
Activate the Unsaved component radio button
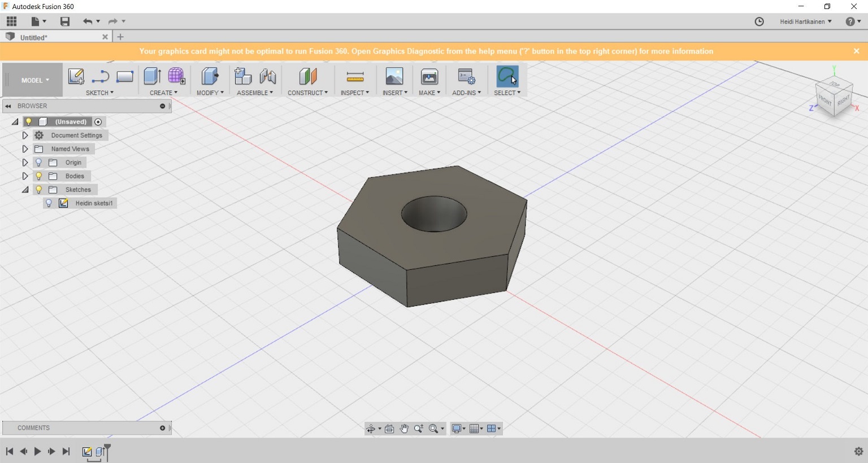[98, 122]
